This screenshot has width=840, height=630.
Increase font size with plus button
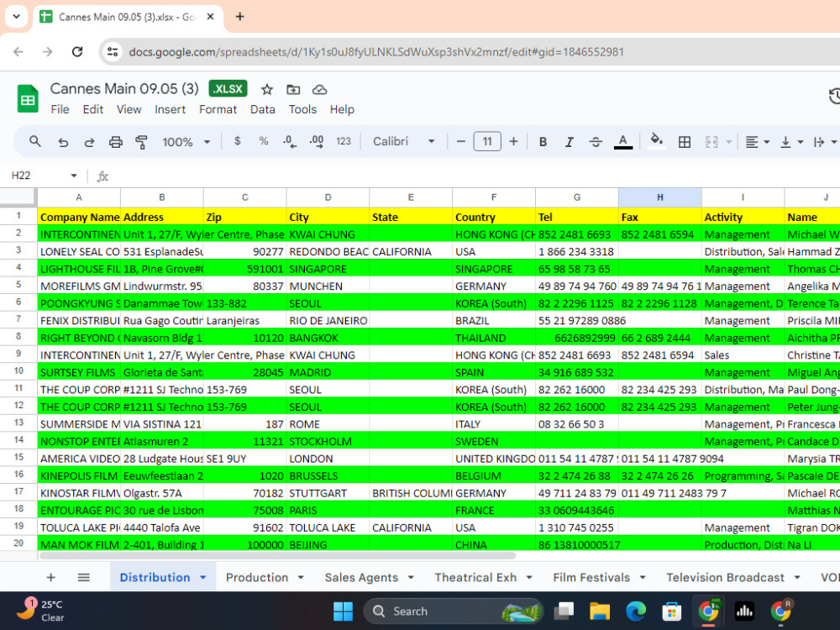coord(513,141)
